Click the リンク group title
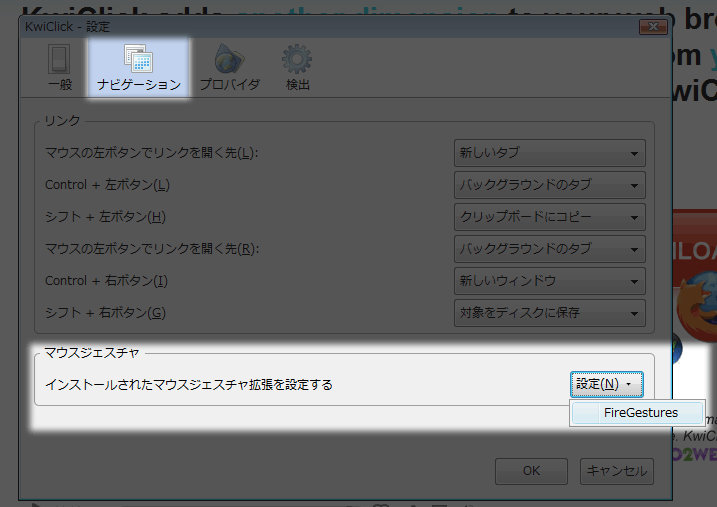717x507 pixels. [62, 120]
